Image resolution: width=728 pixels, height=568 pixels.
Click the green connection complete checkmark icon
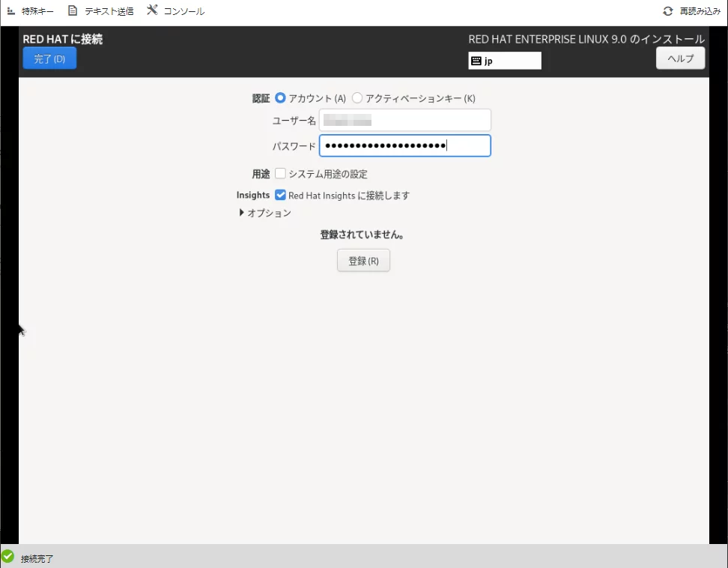click(x=8, y=556)
